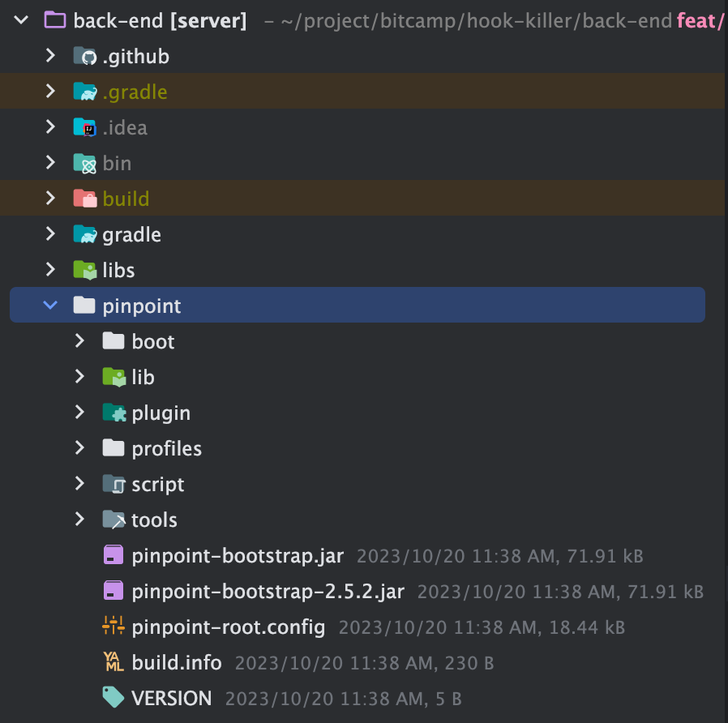Click the green libs folder icon

pyautogui.click(x=85, y=270)
